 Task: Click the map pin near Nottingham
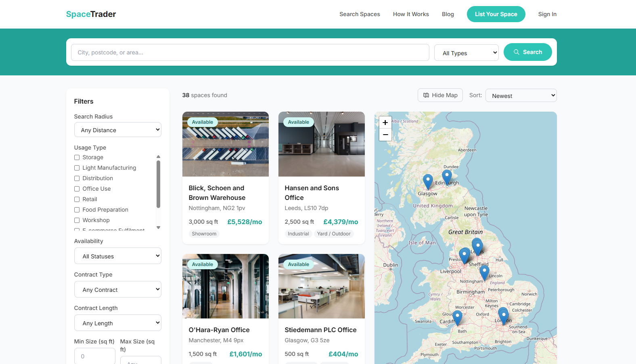click(484, 272)
